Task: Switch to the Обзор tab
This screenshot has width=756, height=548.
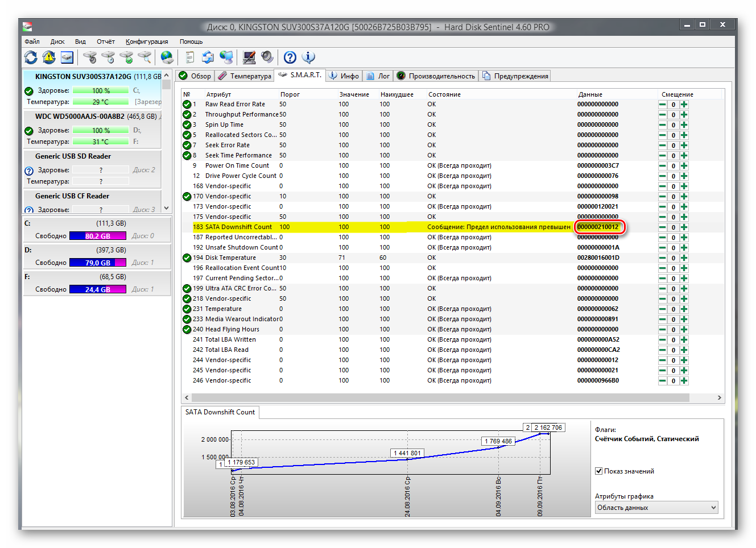Action: point(195,76)
